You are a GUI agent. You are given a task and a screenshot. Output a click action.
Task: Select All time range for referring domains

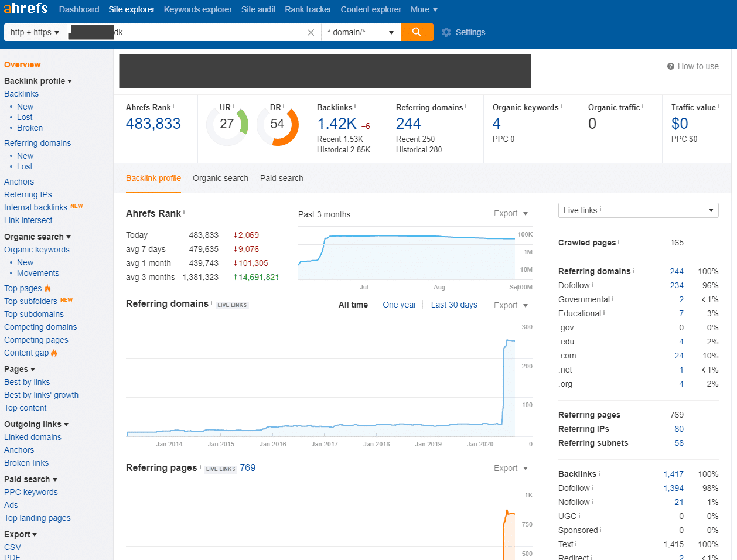(353, 305)
